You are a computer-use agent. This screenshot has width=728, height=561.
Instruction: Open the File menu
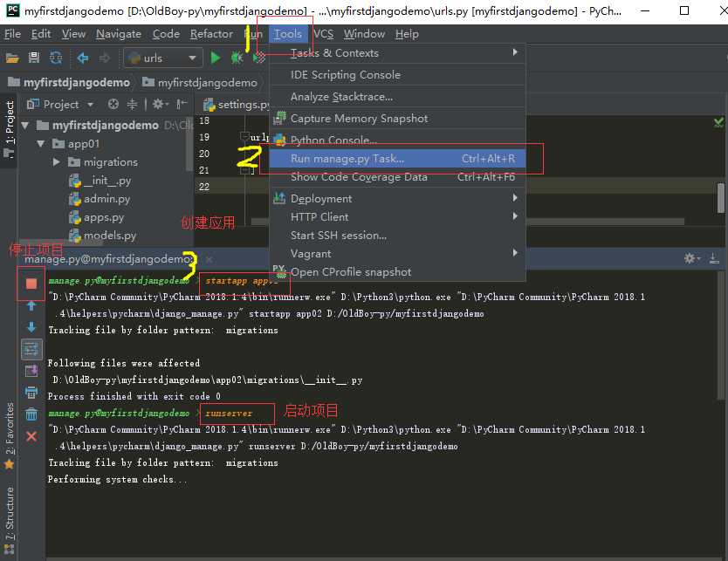point(12,34)
